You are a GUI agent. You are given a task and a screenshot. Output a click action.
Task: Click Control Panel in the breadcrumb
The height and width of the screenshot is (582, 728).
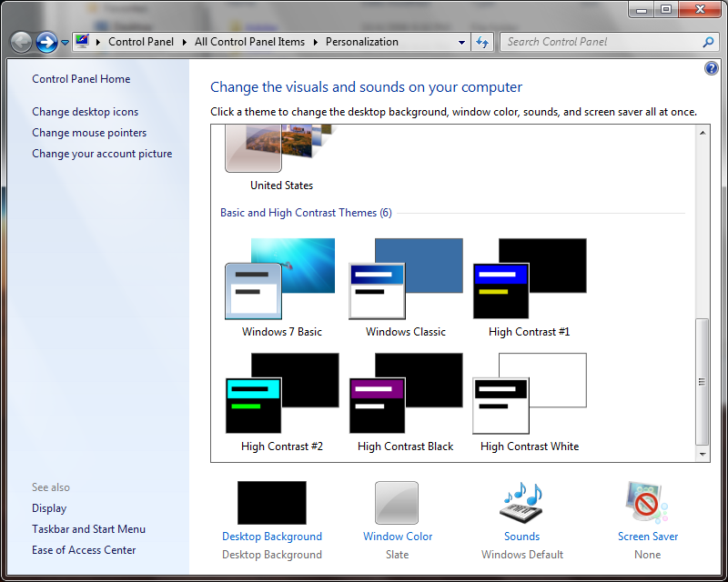point(141,41)
